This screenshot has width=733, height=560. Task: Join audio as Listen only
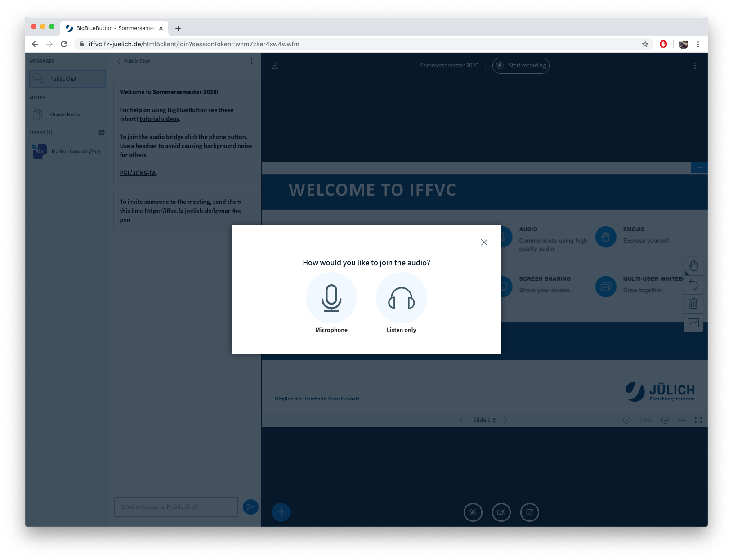point(401,298)
